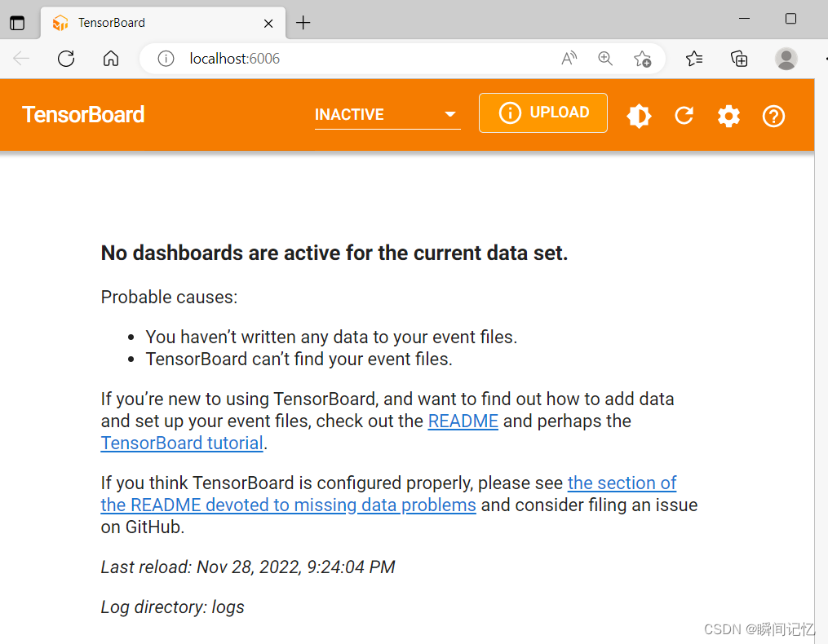Toggle TensorBoard dark mode with the brightness icon

[x=639, y=116]
